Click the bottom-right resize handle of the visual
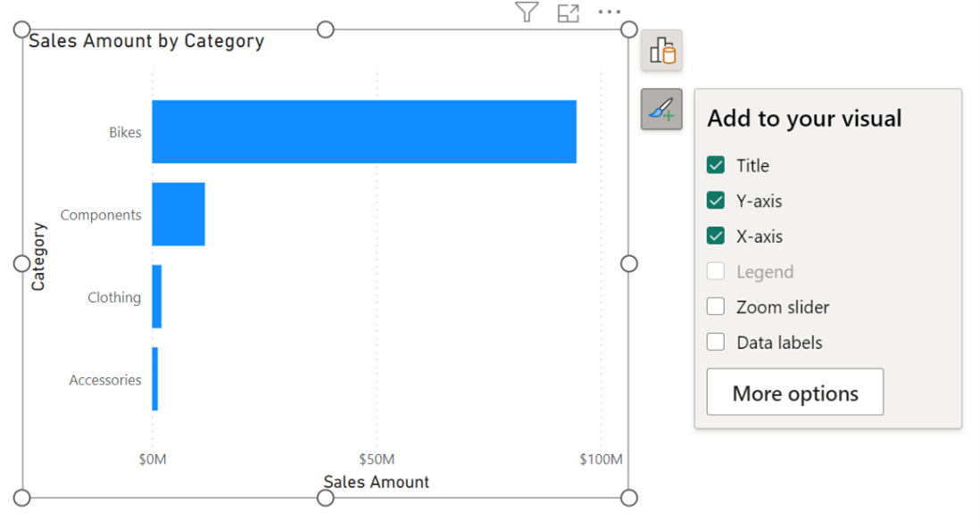Viewport: 980px width, 529px height. [629, 498]
